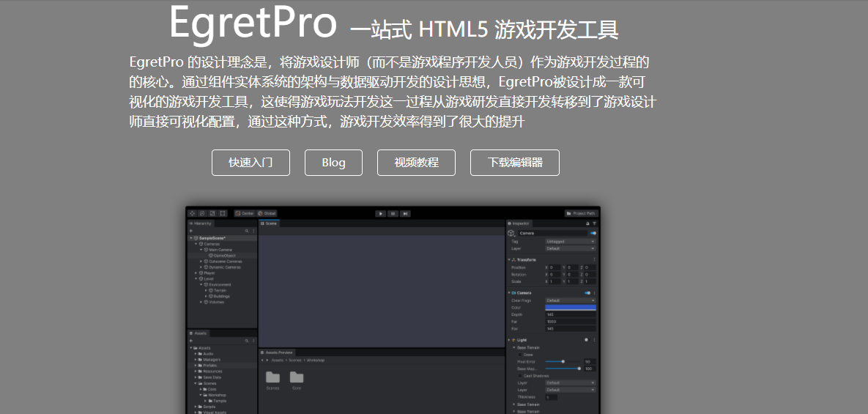Screen dimensions: 868x414
Task: Pause playback with the pause button
Action: [x=393, y=214]
